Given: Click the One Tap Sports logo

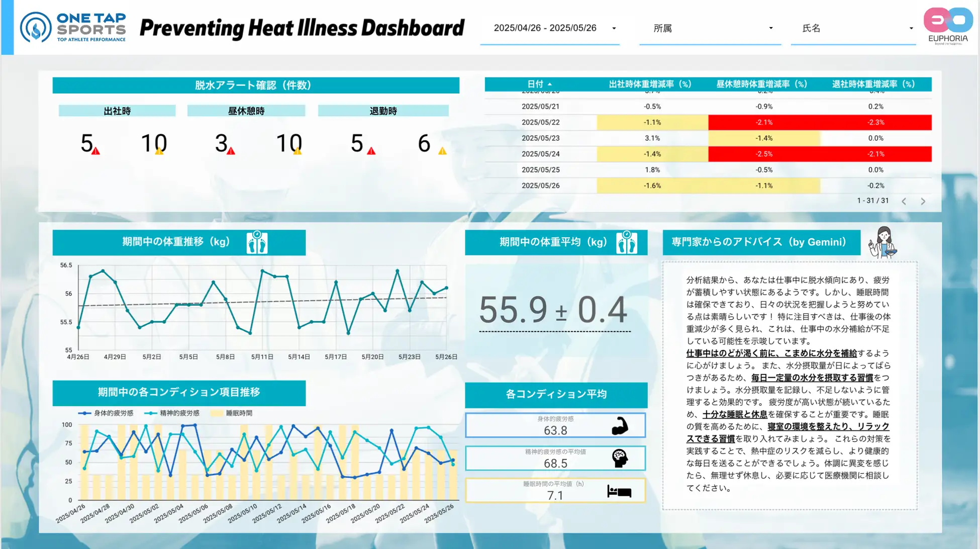Looking at the screenshot, I should tap(73, 27).
